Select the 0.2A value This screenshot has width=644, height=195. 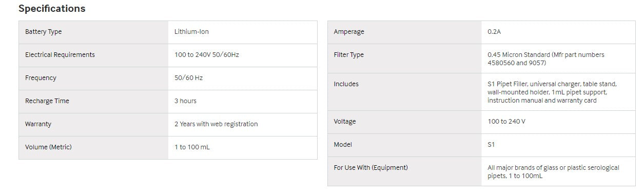pos(494,32)
